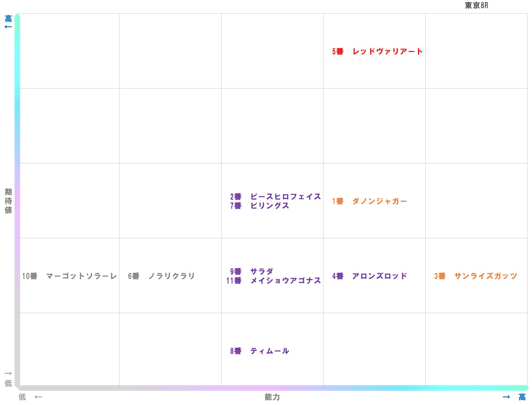
Task: Select the gray 6番 ノラリクラリ label
Action: 161,276
